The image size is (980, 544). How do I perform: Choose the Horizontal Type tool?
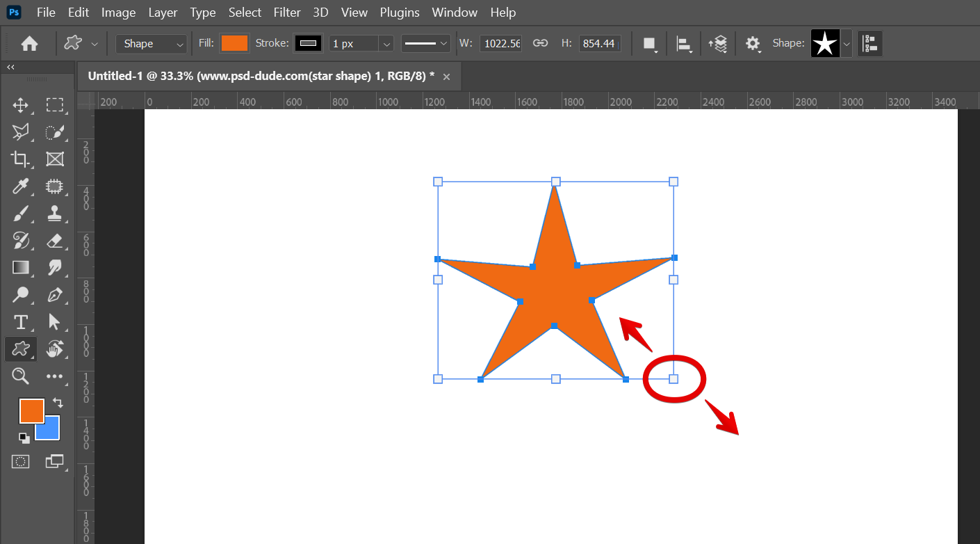[21, 322]
